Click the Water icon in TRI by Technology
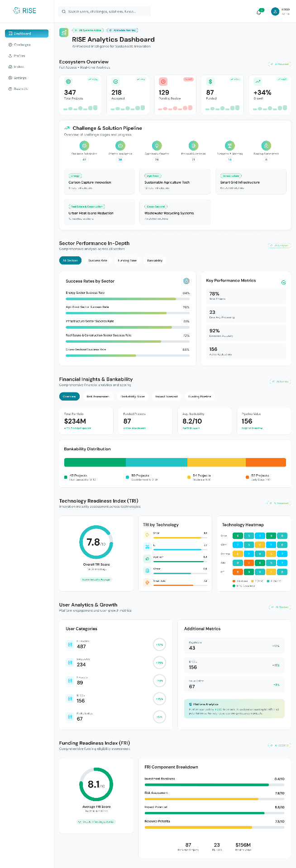 point(147,571)
